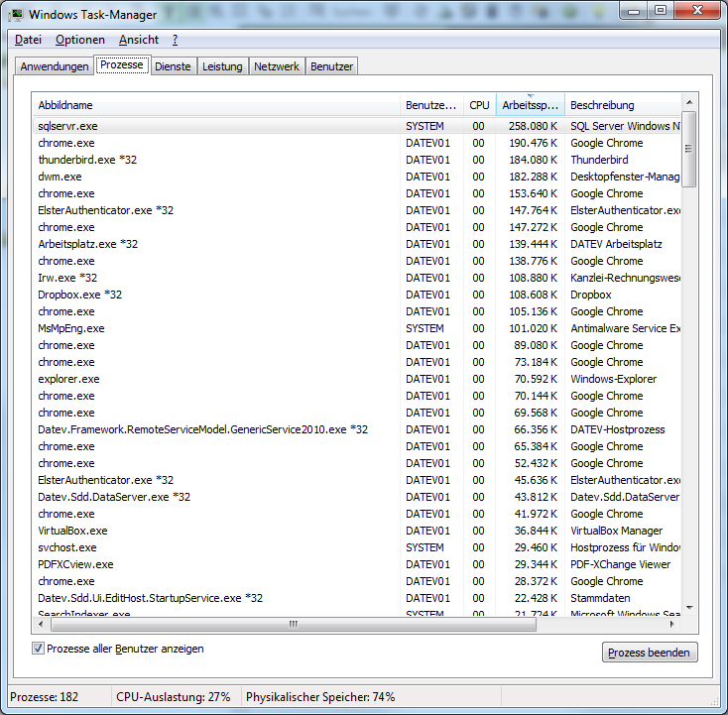Screen dimensions: 728x715
Task: Open the Leistung tab
Action: coord(222,66)
